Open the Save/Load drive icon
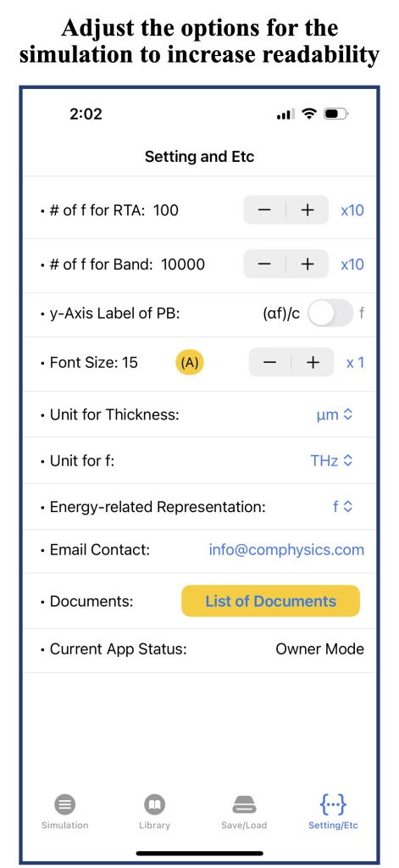The image size is (399, 868). click(x=243, y=804)
